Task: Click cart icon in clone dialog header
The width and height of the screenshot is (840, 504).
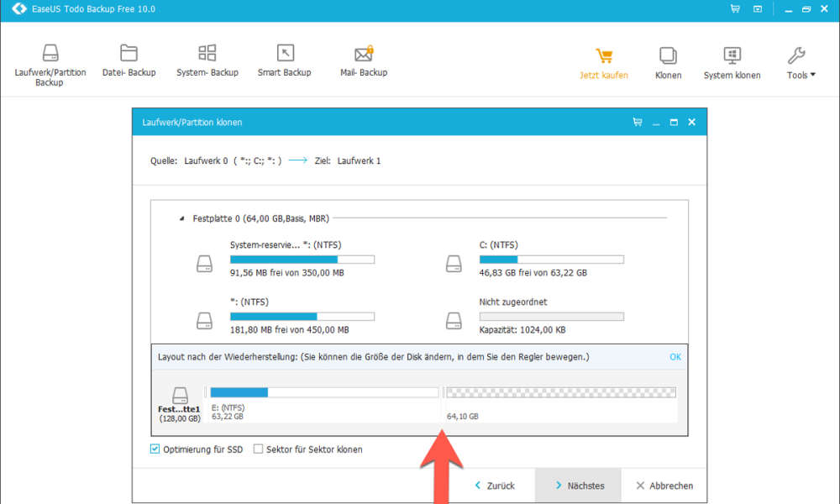Action: [638, 122]
